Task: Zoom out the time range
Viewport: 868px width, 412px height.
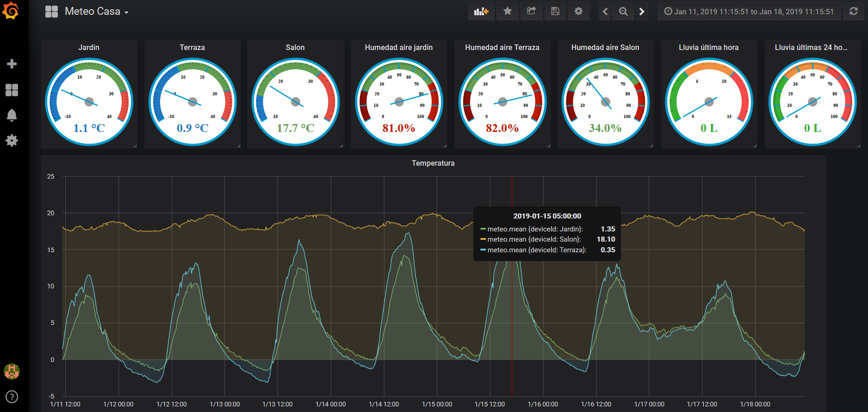Action: [623, 11]
